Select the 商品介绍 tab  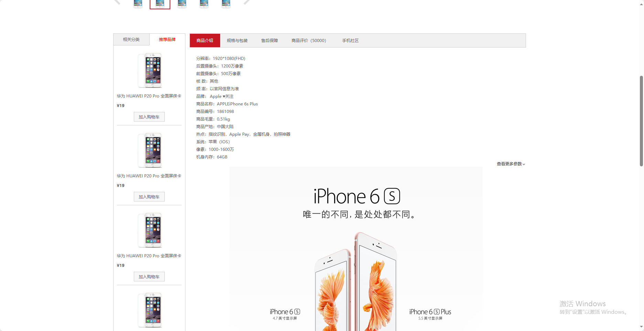coord(205,41)
